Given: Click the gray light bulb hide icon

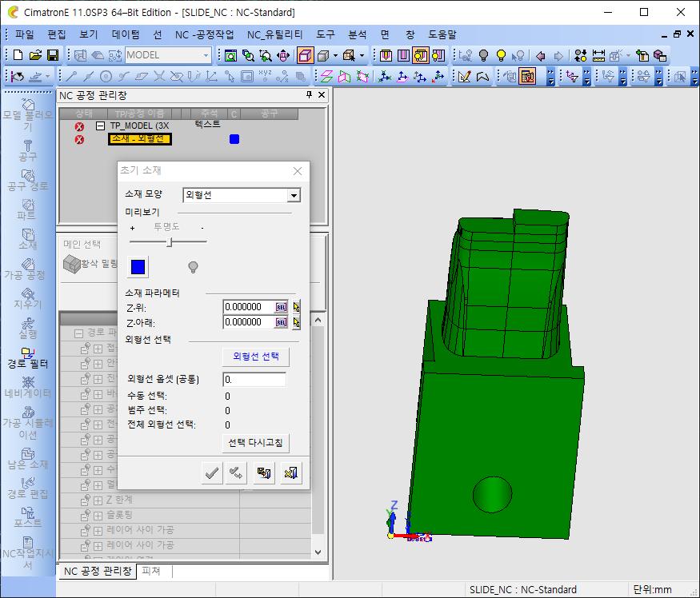Looking at the screenshot, I should point(483,55).
